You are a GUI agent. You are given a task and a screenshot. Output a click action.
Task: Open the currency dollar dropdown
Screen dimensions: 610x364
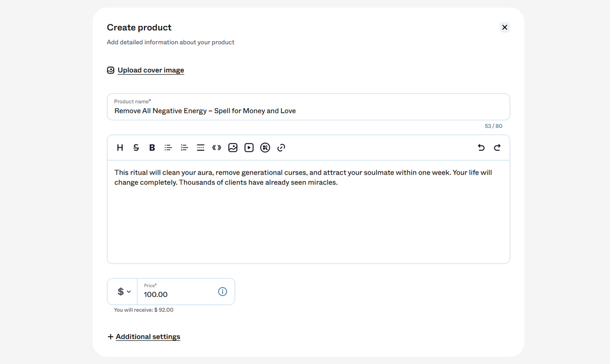(x=124, y=291)
